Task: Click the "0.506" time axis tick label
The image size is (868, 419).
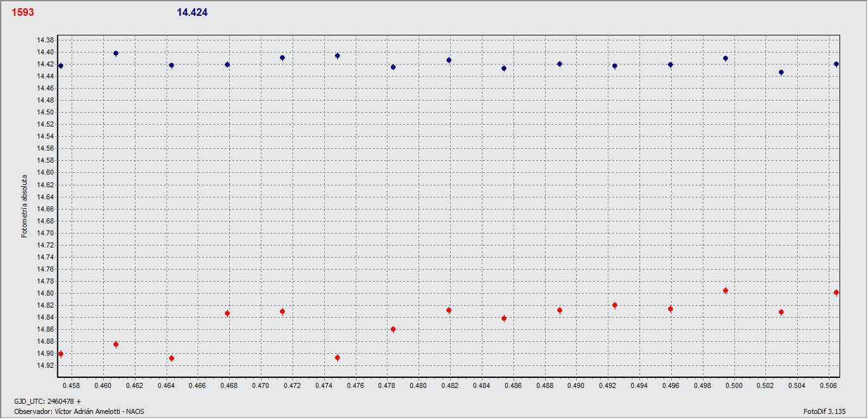Action: click(x=829, y=385)
